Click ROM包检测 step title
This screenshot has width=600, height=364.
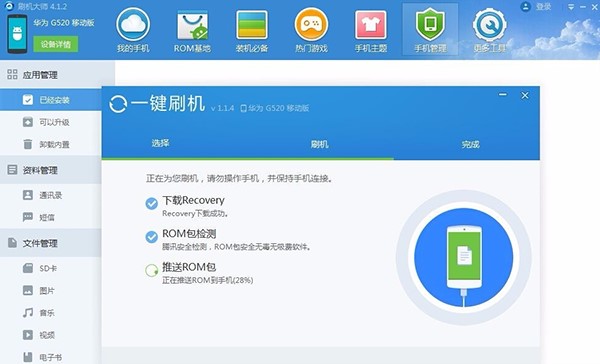click(189, 233)
